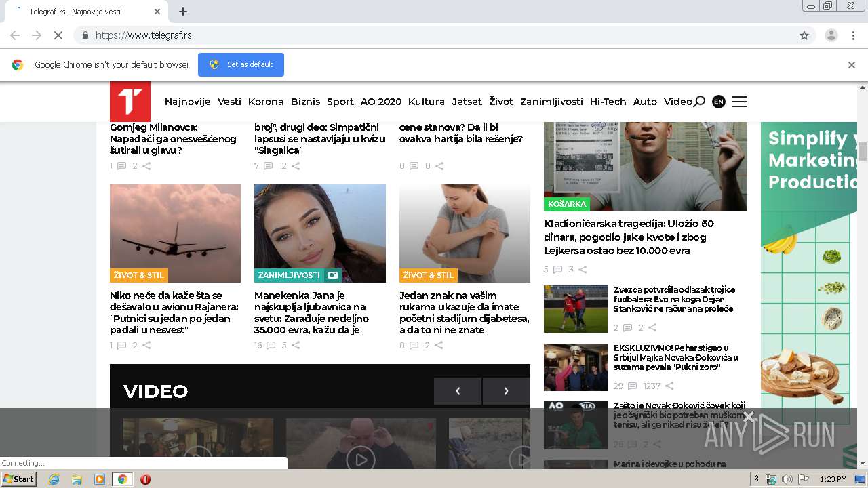Stop loading the page
The width and height of the screenshot is (868, 488).
point(58,35)
